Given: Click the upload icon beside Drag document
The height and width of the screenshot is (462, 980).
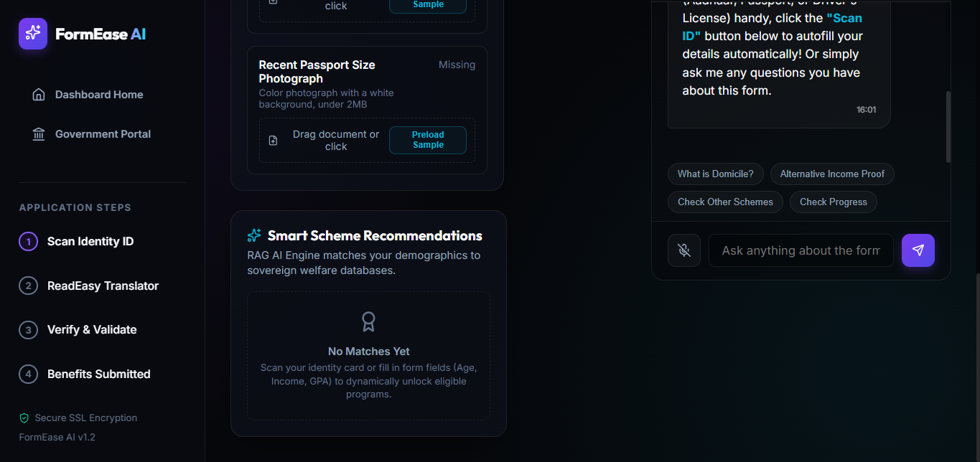Looking at the screenshot, I should [273, 141].
